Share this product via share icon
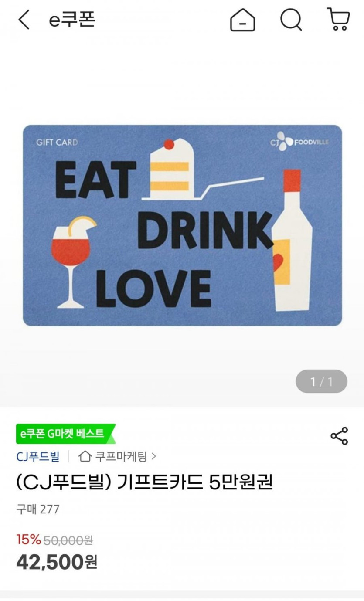This screenshot has width=364, height=601. click(339, 436)
